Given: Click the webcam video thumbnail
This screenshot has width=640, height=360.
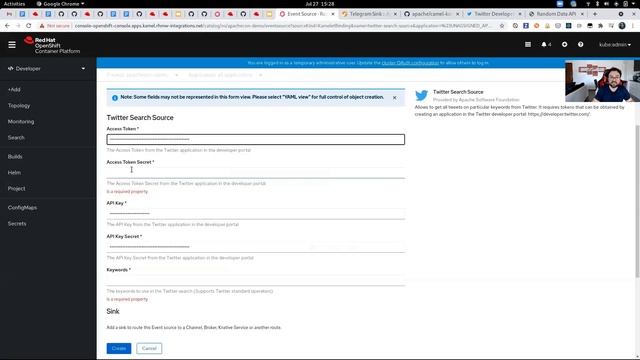Looking at the screenshot, I should tap(602, 81).
